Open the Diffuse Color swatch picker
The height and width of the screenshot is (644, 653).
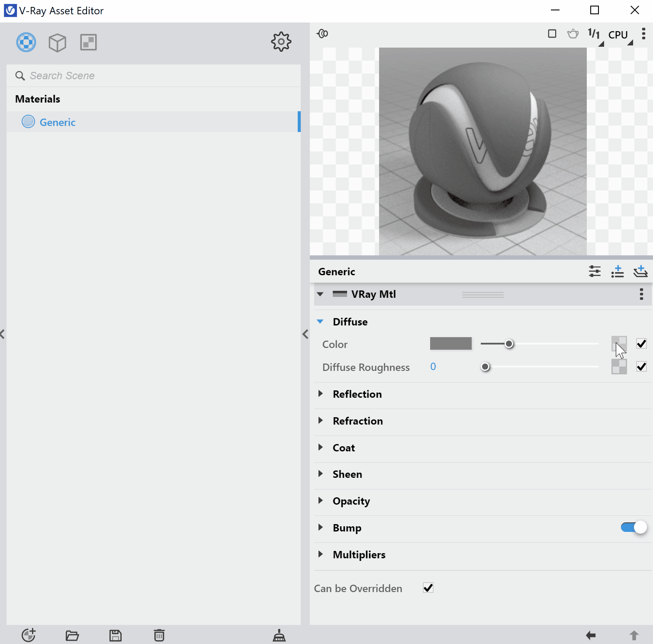[451, 344]
